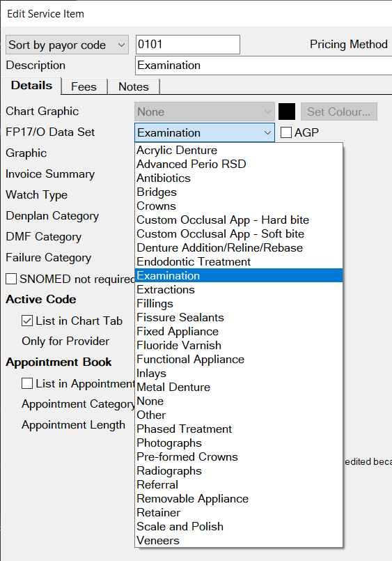Tick the AGP checkbox
This screenshot has width=392, height=561.
point(286,132)
